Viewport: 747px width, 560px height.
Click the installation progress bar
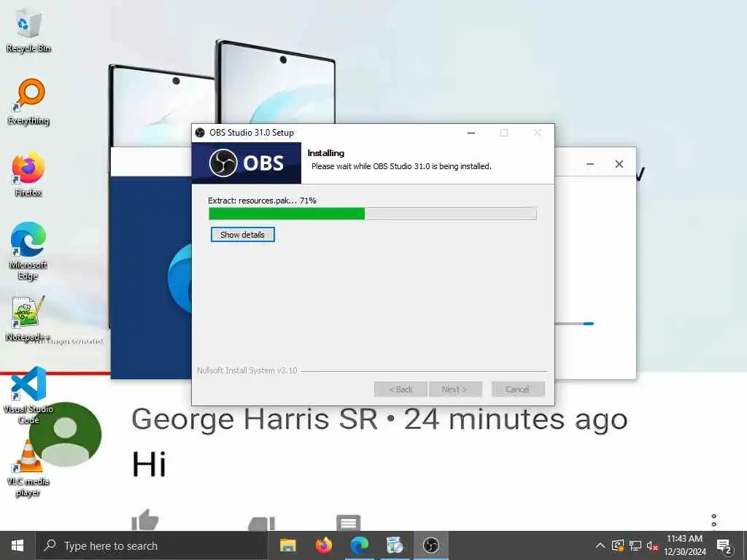click(373, 214)
